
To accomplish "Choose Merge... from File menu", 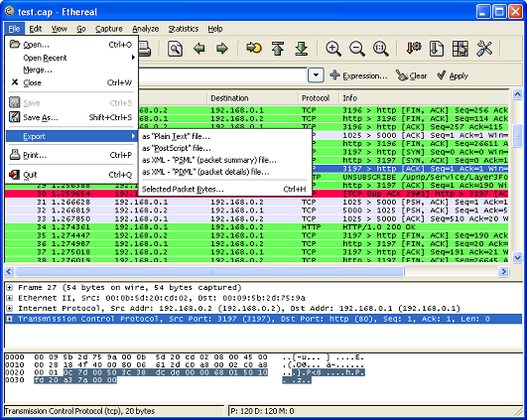I will [x=71, y=70].
